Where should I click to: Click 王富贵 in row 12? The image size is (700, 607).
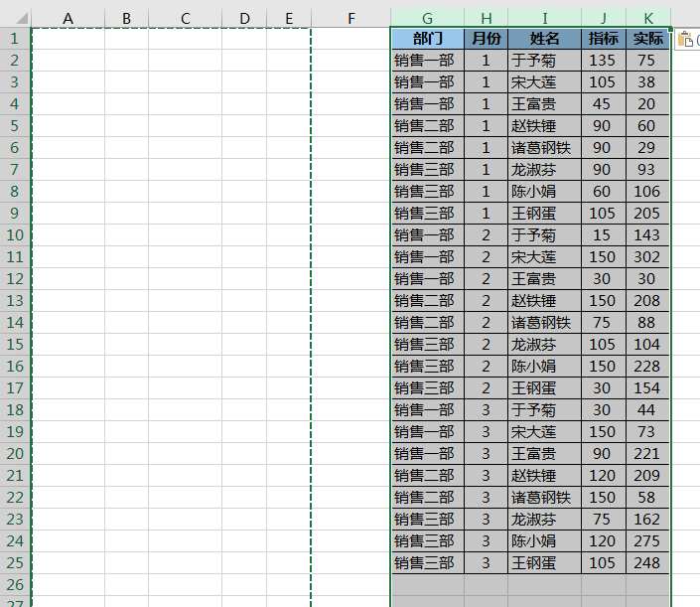[545, 279]
